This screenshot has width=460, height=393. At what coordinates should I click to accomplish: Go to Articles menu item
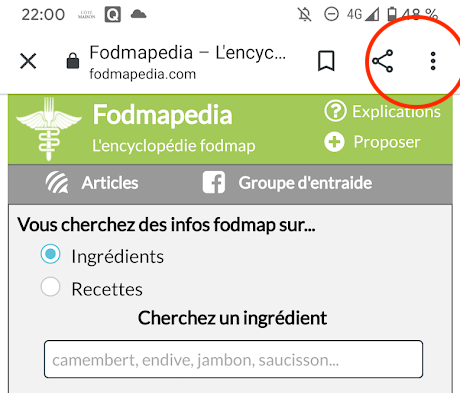click(x=110, y=183)
